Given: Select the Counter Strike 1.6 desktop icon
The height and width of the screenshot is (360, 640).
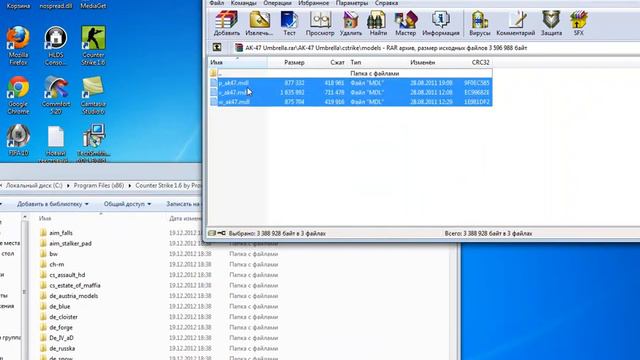Looking at the screenshot, I should [93, 46].
